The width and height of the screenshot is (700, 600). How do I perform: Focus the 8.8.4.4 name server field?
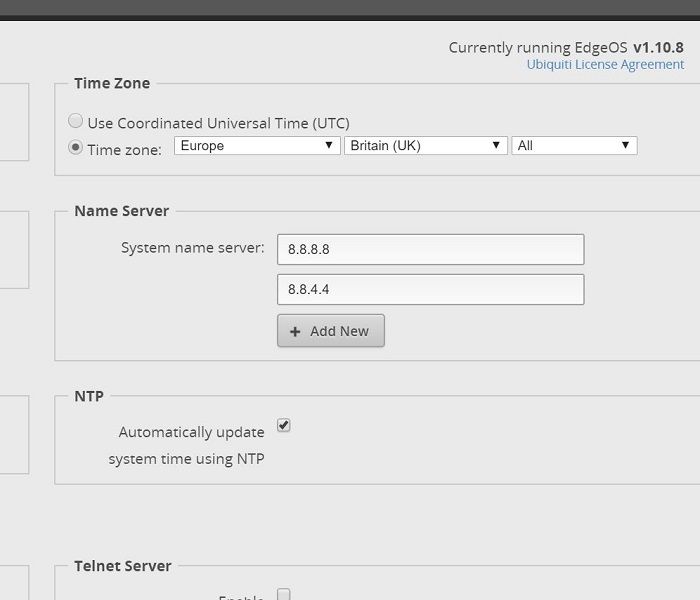click(430, 289)
